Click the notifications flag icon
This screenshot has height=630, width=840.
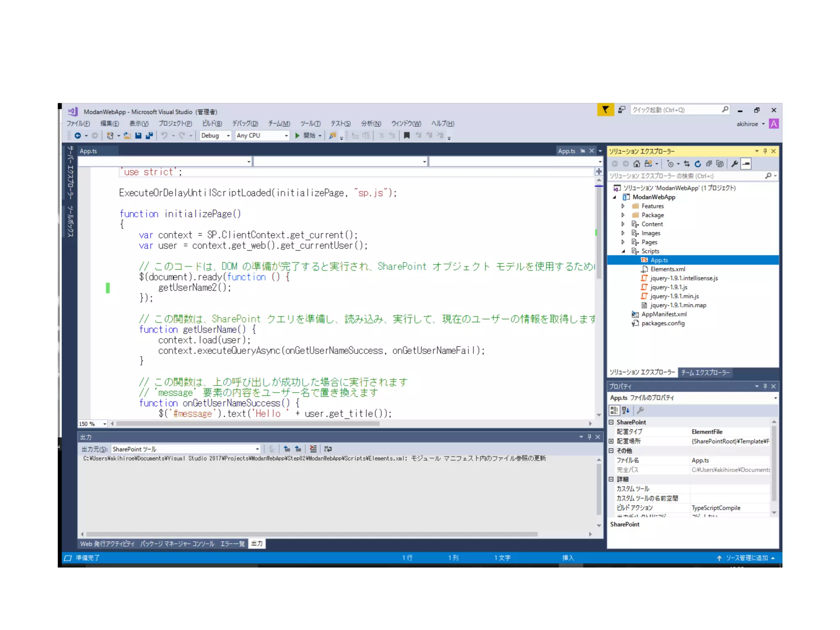(x=605, y=110)
